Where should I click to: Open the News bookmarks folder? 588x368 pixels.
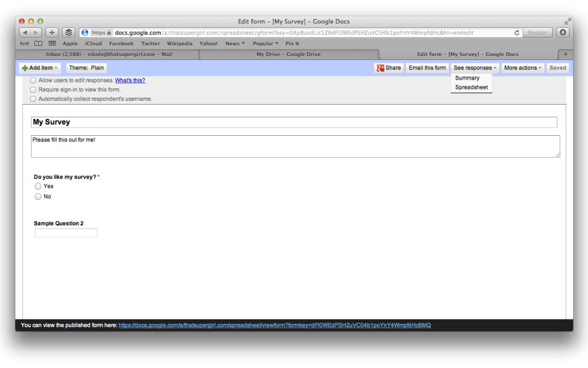235,44
